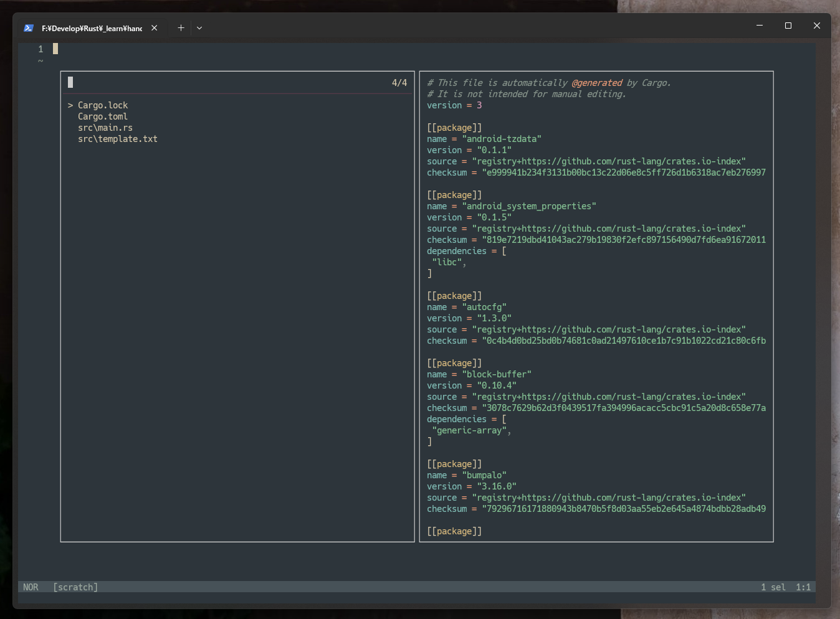Select Cargo.lock in the file picker
Viewport: 840px width, 619px height.
(103, 105)
